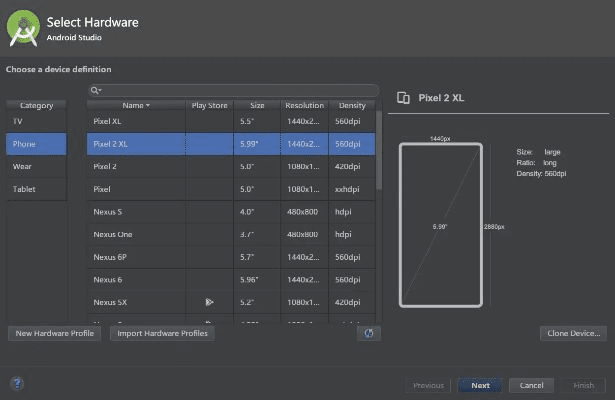Click the search magnifier icon
The width and height of the screenshot is (615, 400).
click(x=96, y=90)
